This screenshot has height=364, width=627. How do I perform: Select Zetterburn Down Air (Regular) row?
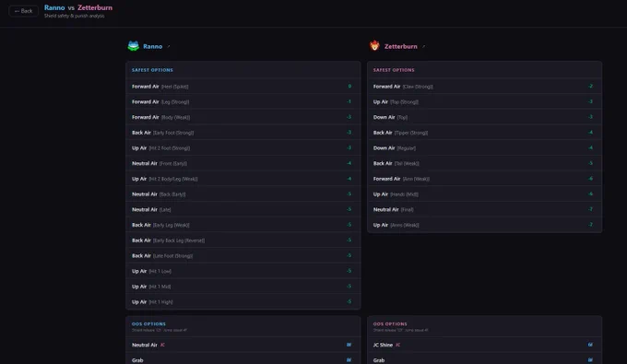[x=485, y=147]
